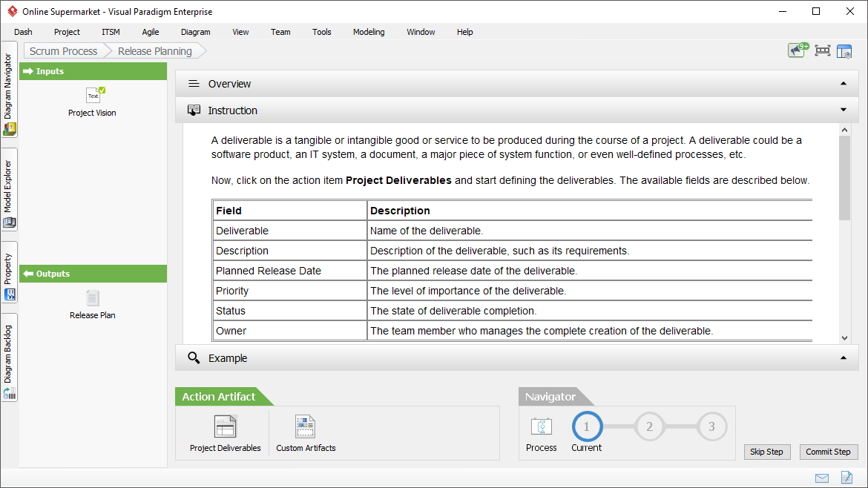Open the Project Vision input artifact
Image resolution: width=868 pixels, height=488 pixels.
[x=93, y=102]
